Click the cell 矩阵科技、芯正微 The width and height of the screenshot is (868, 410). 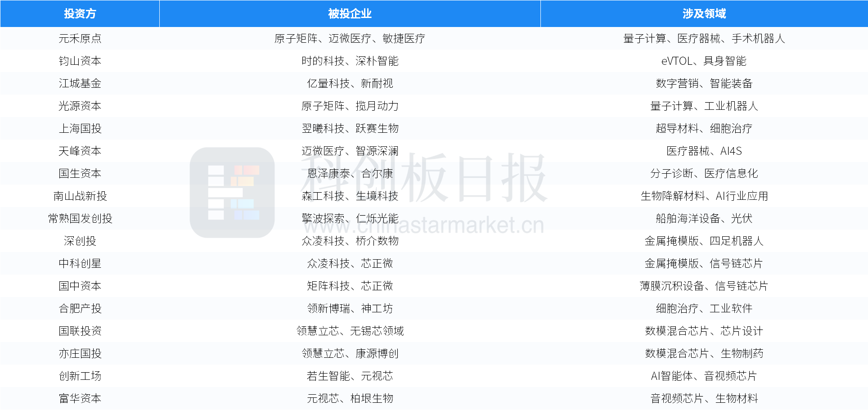pyautogui.click(x=350, y=286)
